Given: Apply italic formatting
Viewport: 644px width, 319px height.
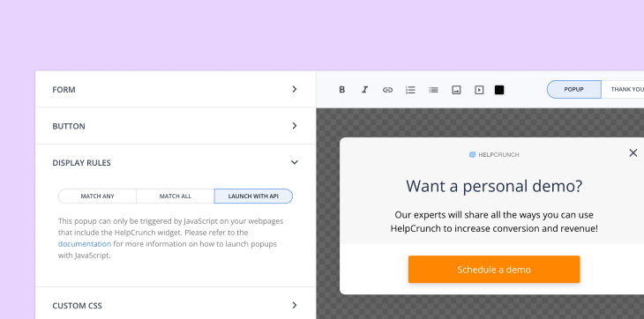Looking at the screenshot, I should [x=364, y=90].
